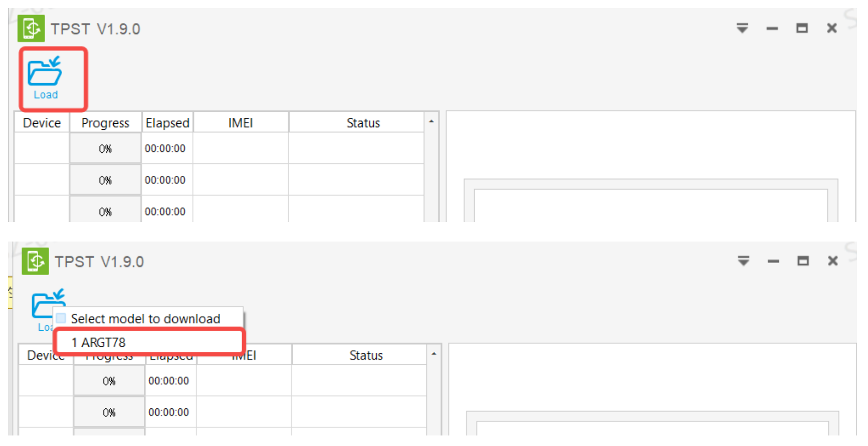The image size is (868, 446).
Task: Select the first Elapsed 00:00:00 cell in upper window
Action: [165, 148]
